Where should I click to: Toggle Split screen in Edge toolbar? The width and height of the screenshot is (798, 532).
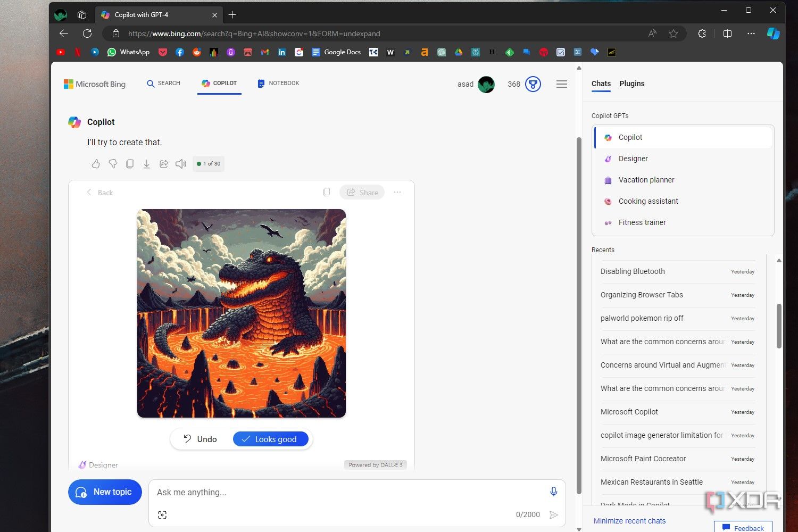point(727,34)
